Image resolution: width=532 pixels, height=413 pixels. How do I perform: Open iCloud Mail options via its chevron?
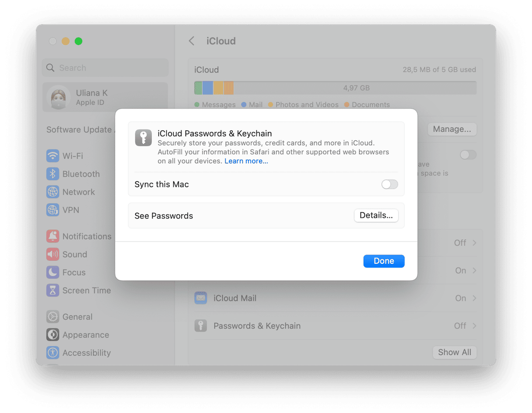(474, 298)
